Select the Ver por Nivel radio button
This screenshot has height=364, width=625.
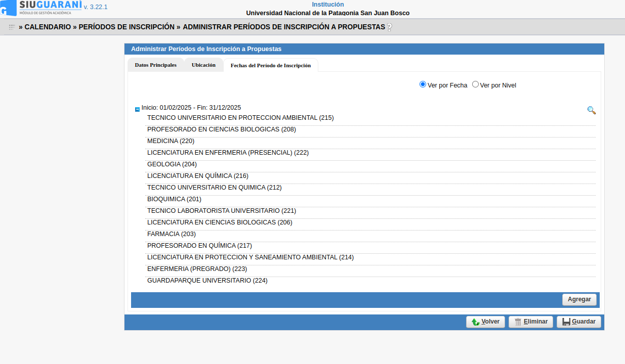(x=475, y=84)
